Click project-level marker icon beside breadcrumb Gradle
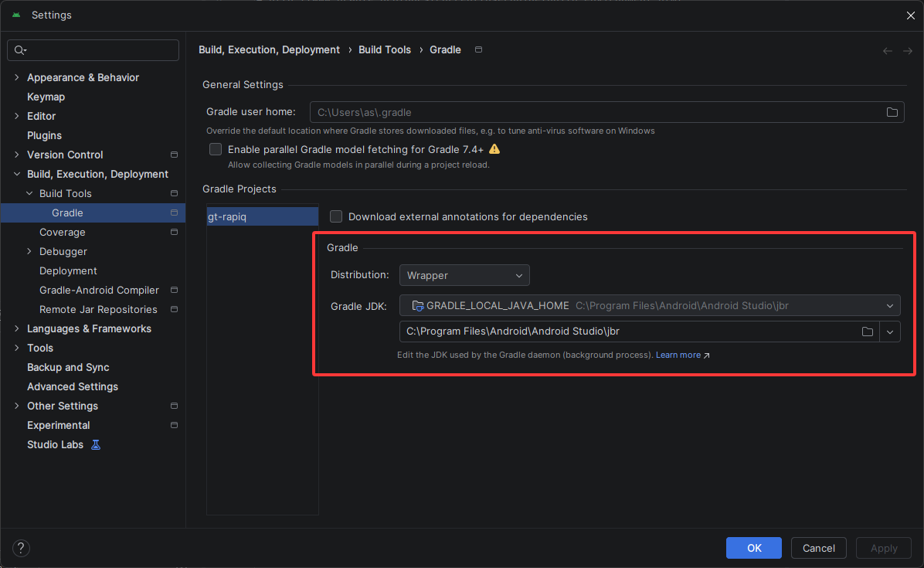Viewport: 924px width, 568px height. tap(478, 49)
